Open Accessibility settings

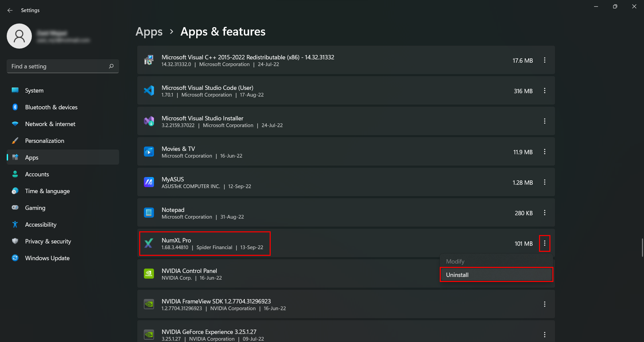coord(63,224)
